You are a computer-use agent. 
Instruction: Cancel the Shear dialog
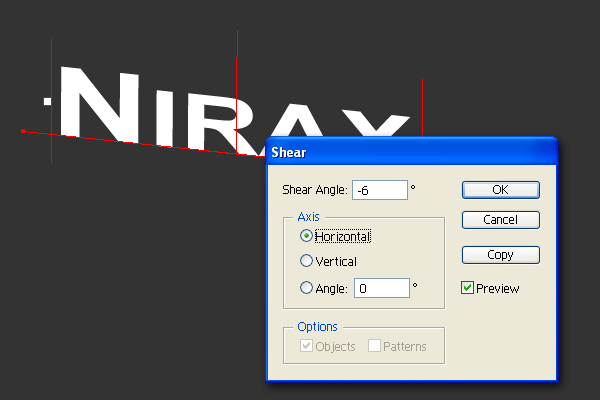[x=501, y=220]
